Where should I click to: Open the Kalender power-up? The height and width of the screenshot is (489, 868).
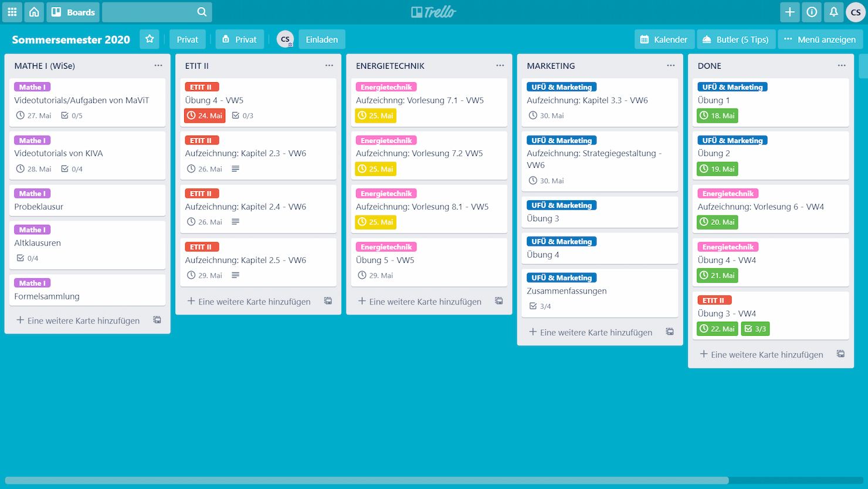click(x=664, y=39)
